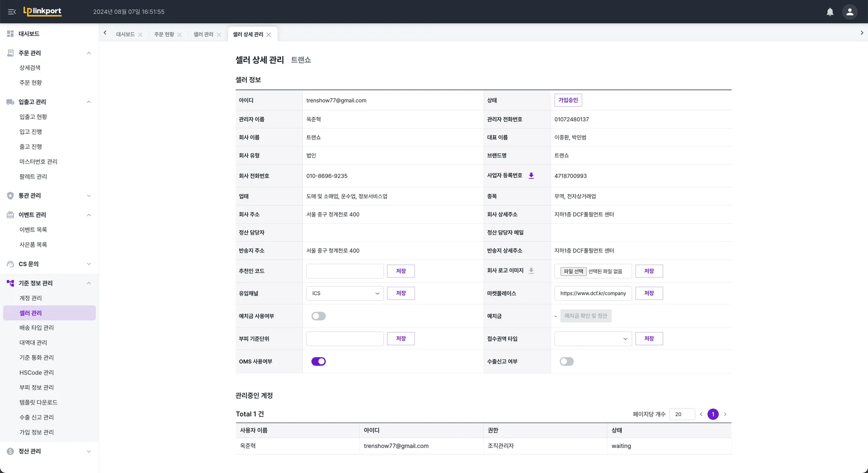
Task: Open the 접수권역 타입 dropdown
Action: [593, 339]
